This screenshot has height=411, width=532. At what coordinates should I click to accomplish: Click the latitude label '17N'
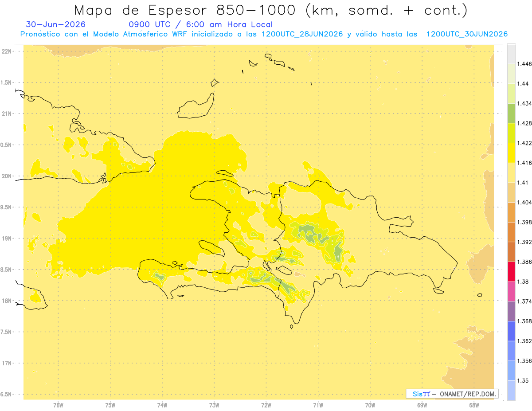pyautogui.click(x=8, y=363)
